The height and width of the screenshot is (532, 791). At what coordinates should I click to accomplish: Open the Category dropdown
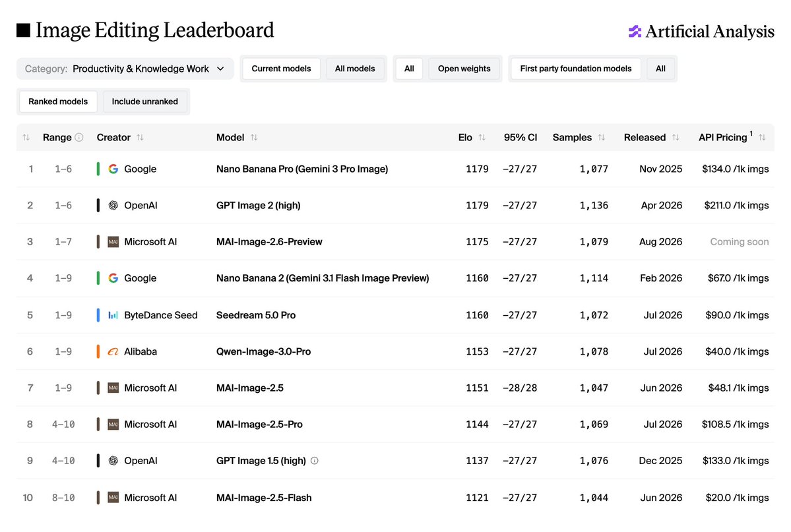125,69
